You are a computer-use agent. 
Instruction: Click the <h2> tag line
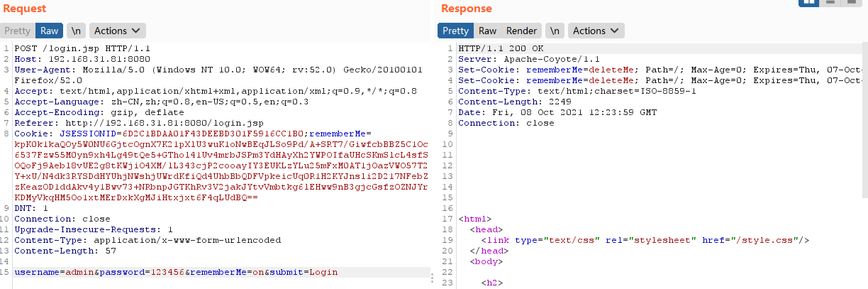click(x=492, y=283)
